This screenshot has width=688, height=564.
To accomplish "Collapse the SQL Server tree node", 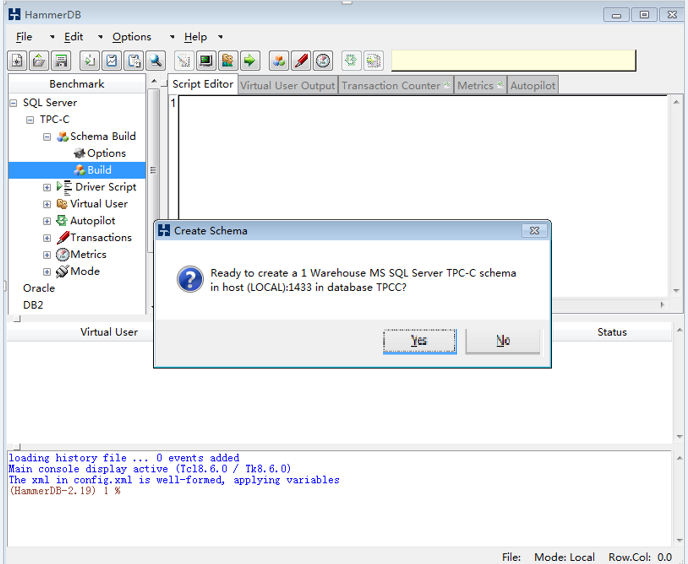I will click(x=14, y=103).
